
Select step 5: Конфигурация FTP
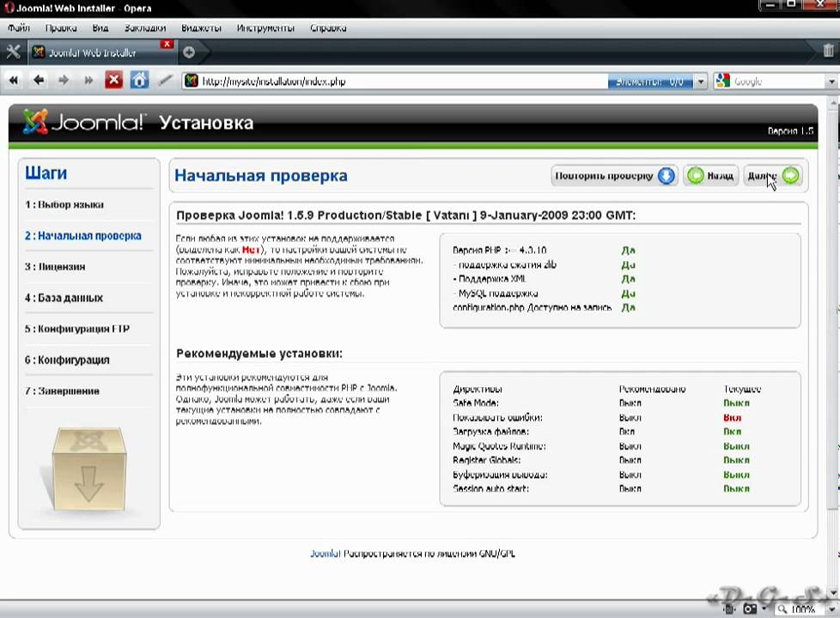coord(77,329)
